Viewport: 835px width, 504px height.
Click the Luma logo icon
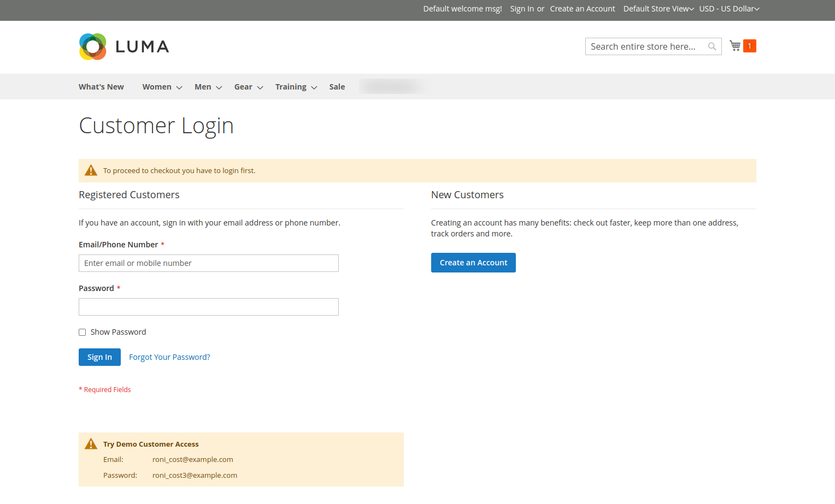pyautogui.click(x=93, y=47)
